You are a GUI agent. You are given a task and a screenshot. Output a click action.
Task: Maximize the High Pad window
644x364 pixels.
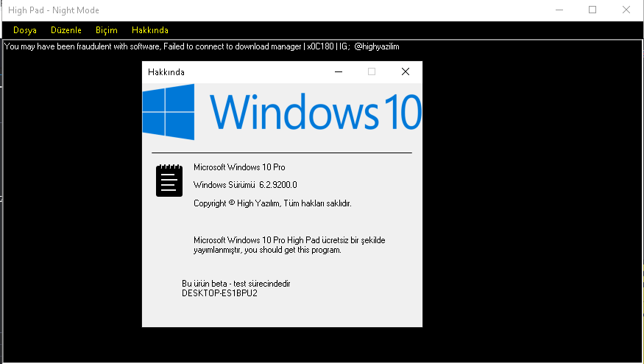coord(592,10)
